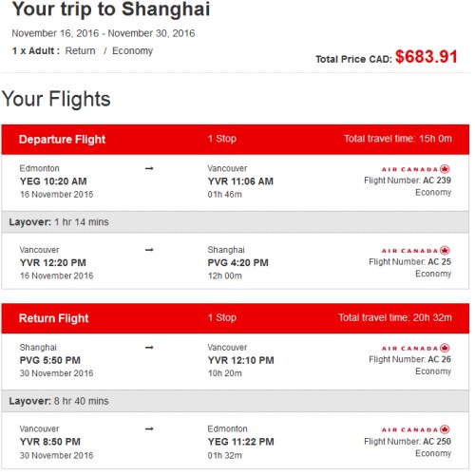Image resolution: width=475 pixels, height=476 pixels.
Task: Click the return layover 8 hr 40 mins bar
Action: click(x=236, y=401)
